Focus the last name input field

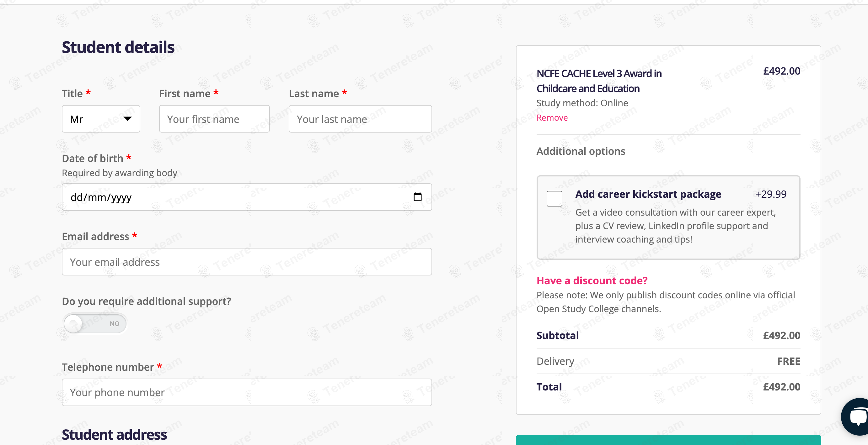point(360,119)
